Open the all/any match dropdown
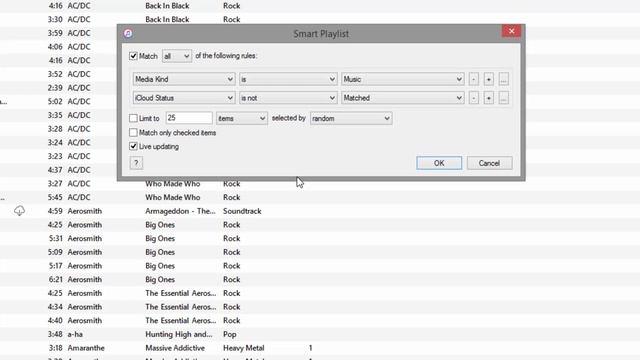640x360 pixels. 177,56
